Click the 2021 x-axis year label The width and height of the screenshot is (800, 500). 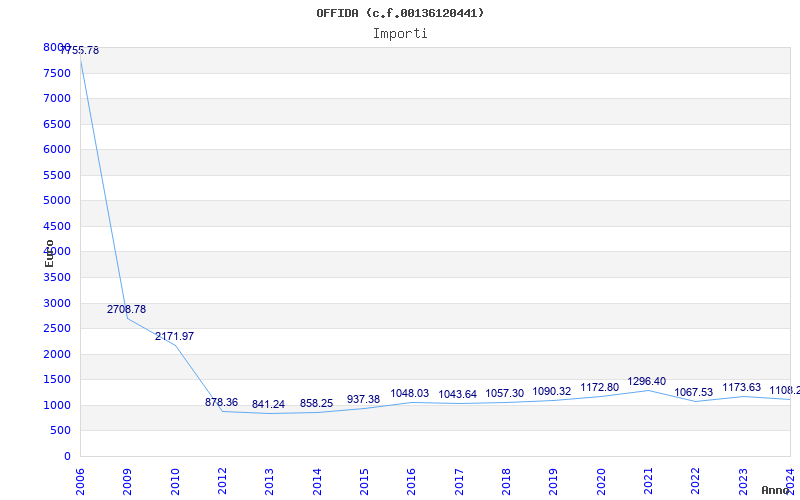[648, 482]
